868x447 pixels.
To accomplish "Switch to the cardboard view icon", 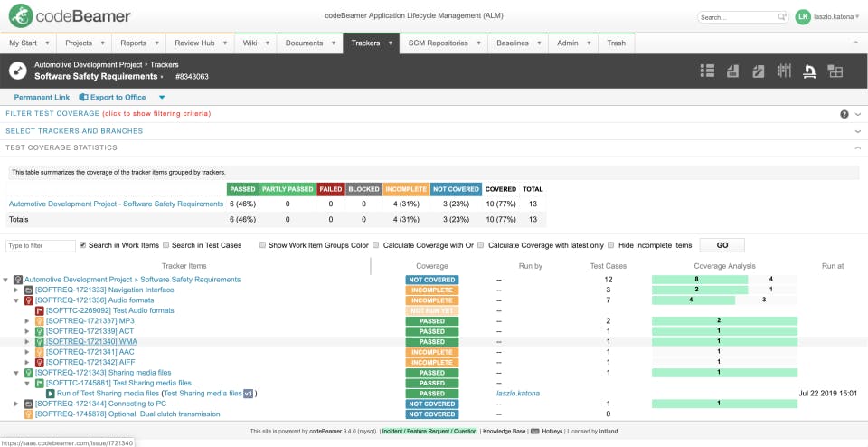I will coord(784,71).
